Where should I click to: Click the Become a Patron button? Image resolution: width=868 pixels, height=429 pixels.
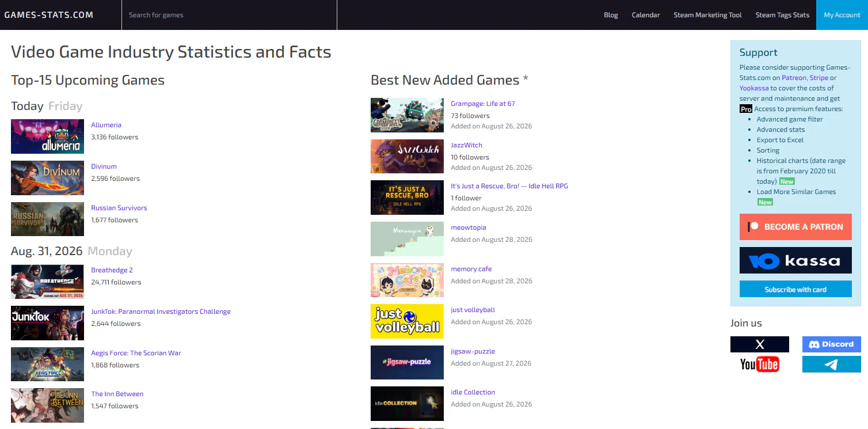tap(795, 227)
